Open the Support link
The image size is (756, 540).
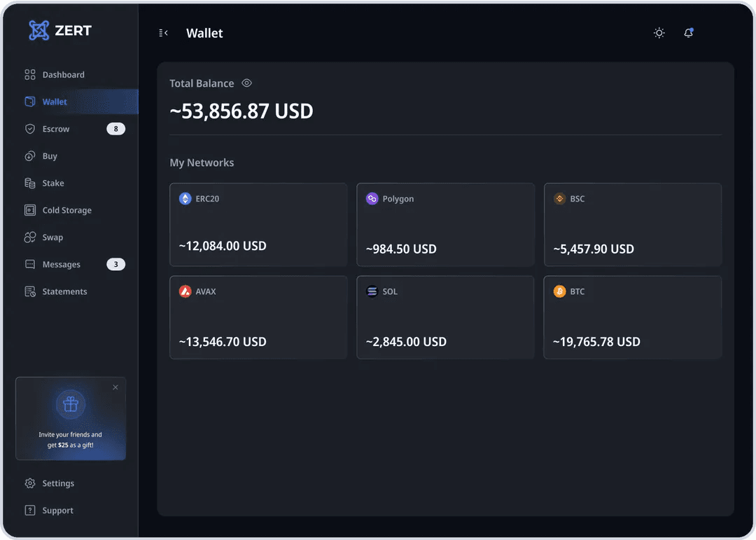point(57,511)
